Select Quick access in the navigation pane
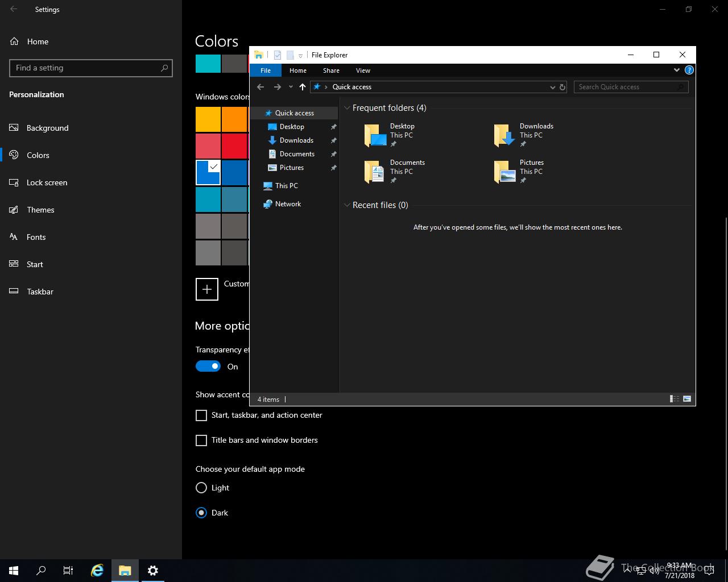The height and width of the screenshot is (582, 728). coord(294,113)
